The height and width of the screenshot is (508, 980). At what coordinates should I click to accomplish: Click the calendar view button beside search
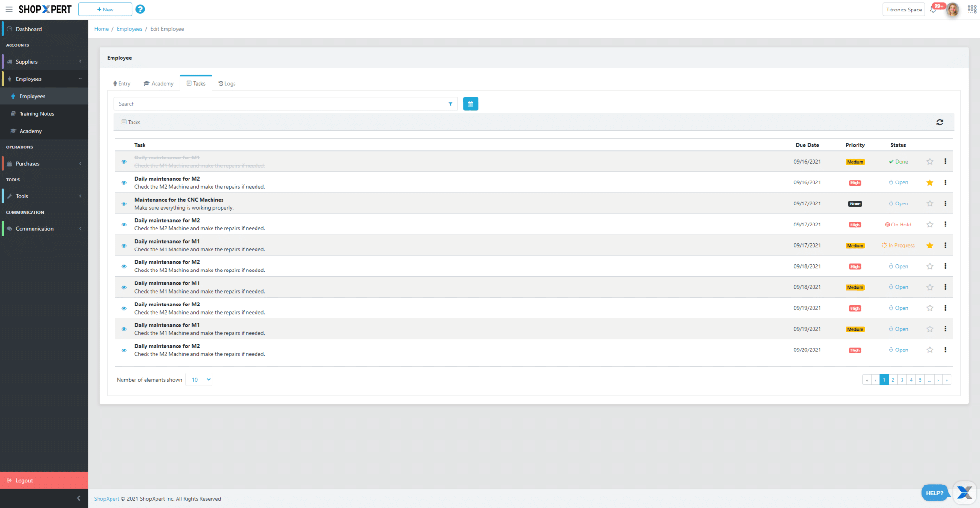click(470, 104)
